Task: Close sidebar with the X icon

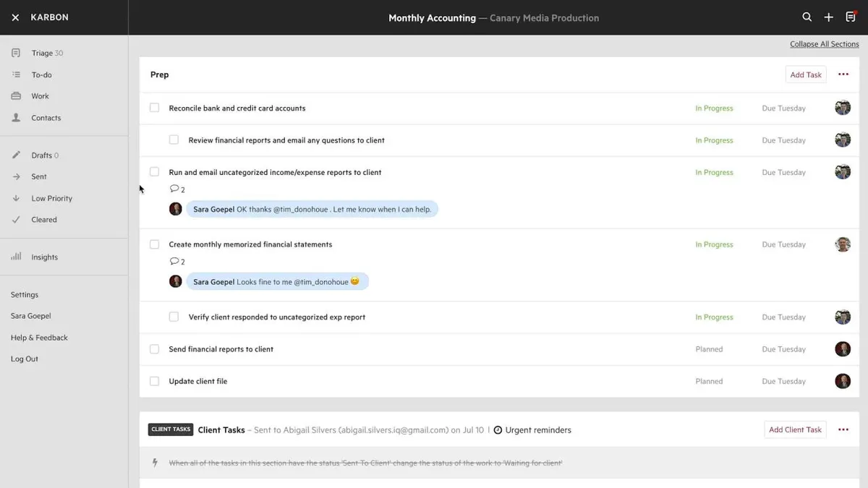Action: coord(15,17)
